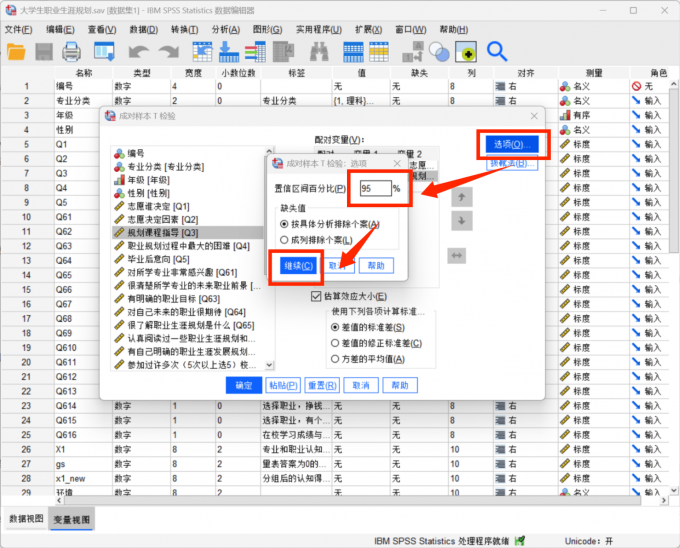Click scroll-right arrow of horizontal scrollbar
This screenshot has width=680, height=548.
[664, 500]
